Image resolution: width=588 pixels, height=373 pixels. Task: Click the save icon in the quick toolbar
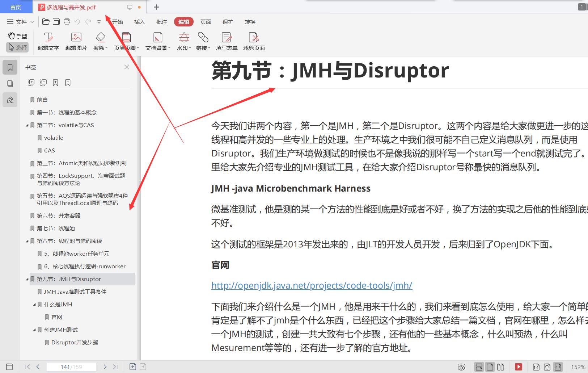tap(56, 22)
